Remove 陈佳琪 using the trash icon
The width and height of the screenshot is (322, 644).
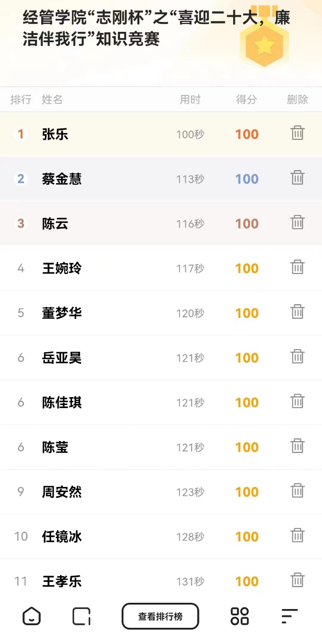[x=297, y=402]
